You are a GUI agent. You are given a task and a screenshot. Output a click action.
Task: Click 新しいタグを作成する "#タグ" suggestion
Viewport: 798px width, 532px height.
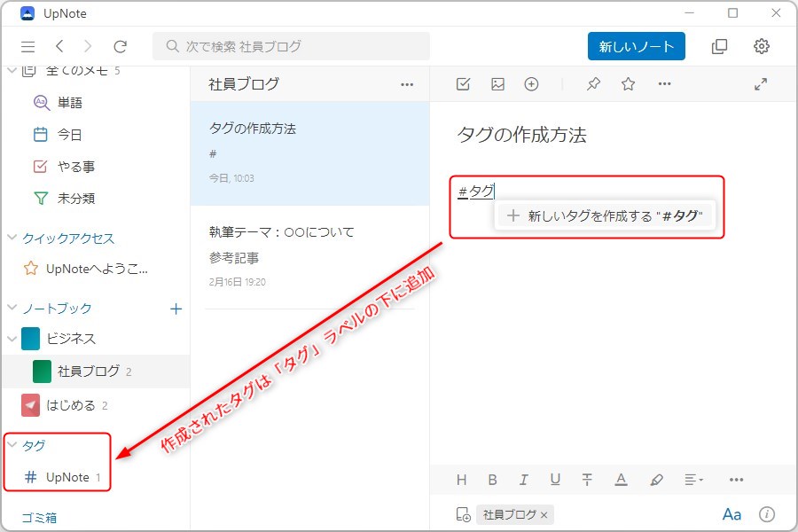(604, 215)
